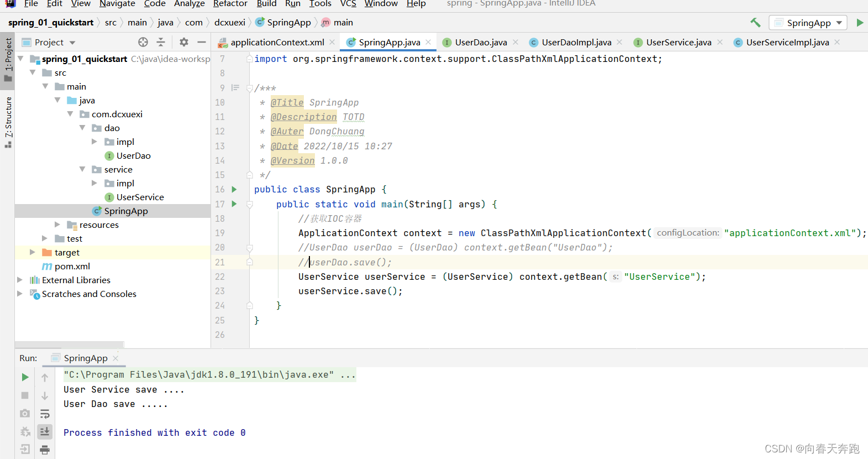Click the Run panel exit icon
Screen dimensions: 868x459
tap(25, 449)
